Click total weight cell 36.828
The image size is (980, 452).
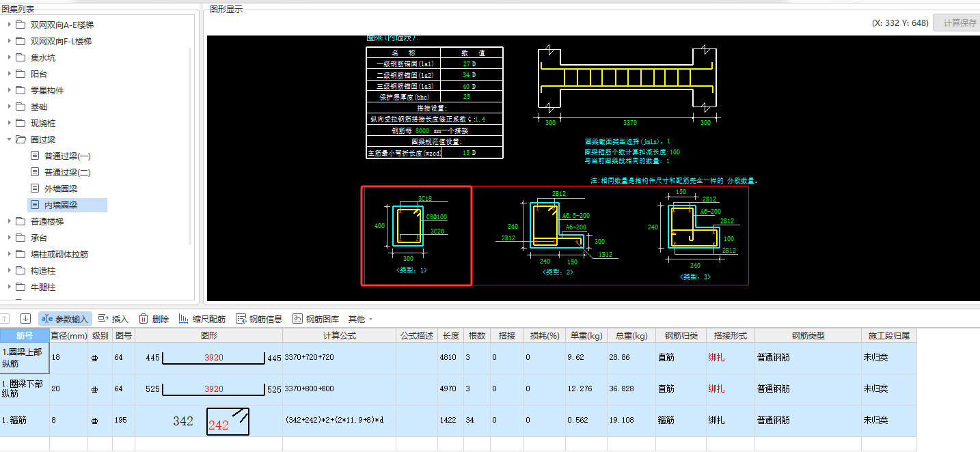point(631,389)
